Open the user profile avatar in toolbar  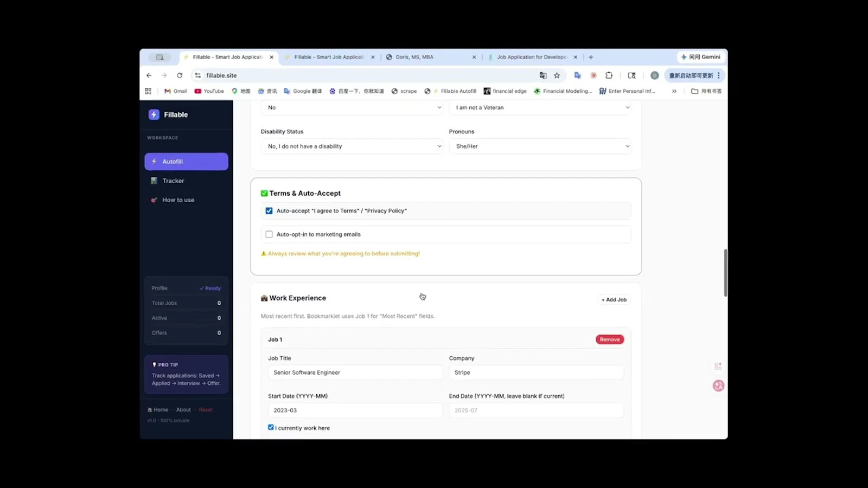pyautogui.click(x=654, y=75)
